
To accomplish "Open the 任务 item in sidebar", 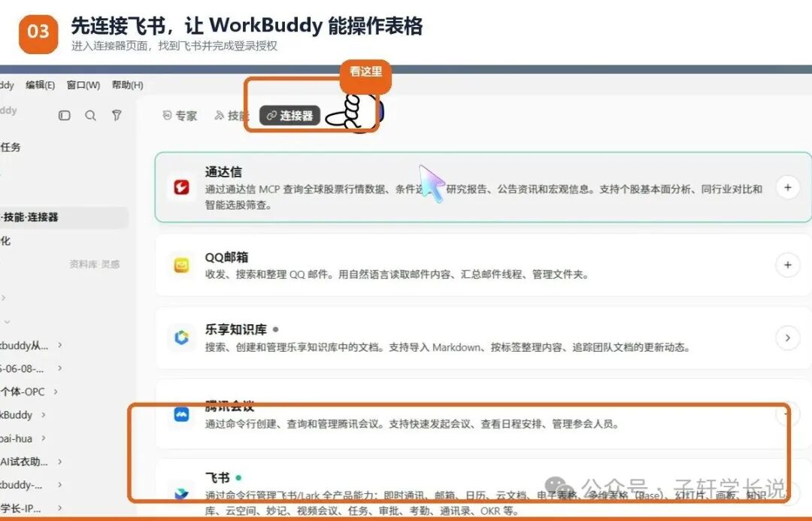I will pyautogui.click(x=11, y=147).
